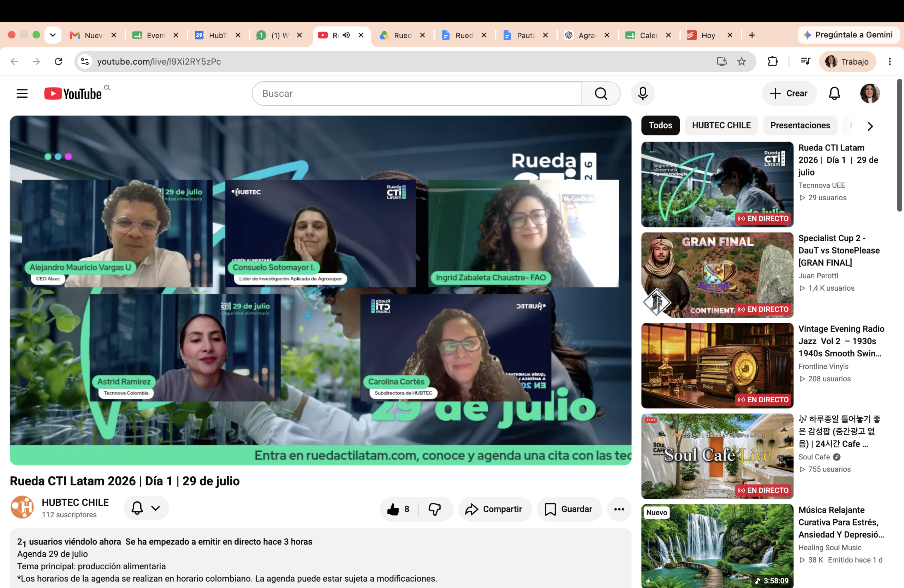Click the main live video player

tap(321, 290)
